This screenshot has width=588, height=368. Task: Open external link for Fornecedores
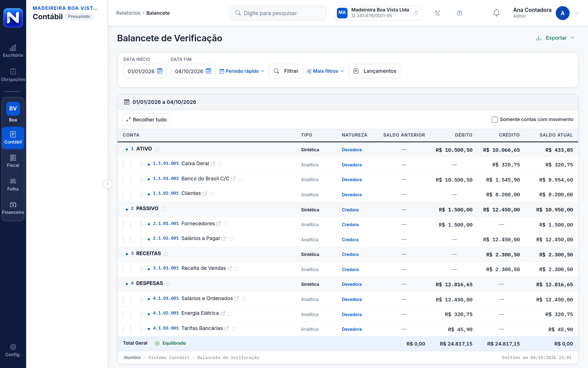point(219,224)
